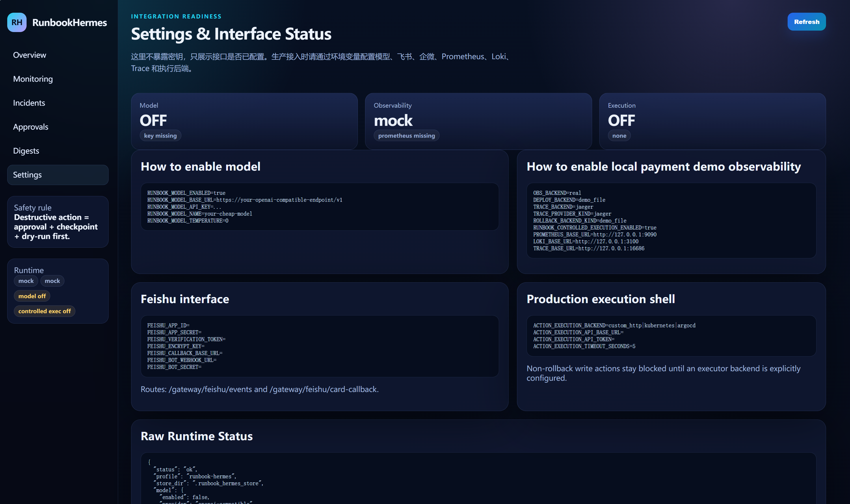850x504 pixels.
Task: Click the non-rollback write actions note
Action: pyautogui.click(x=663, y=373)
